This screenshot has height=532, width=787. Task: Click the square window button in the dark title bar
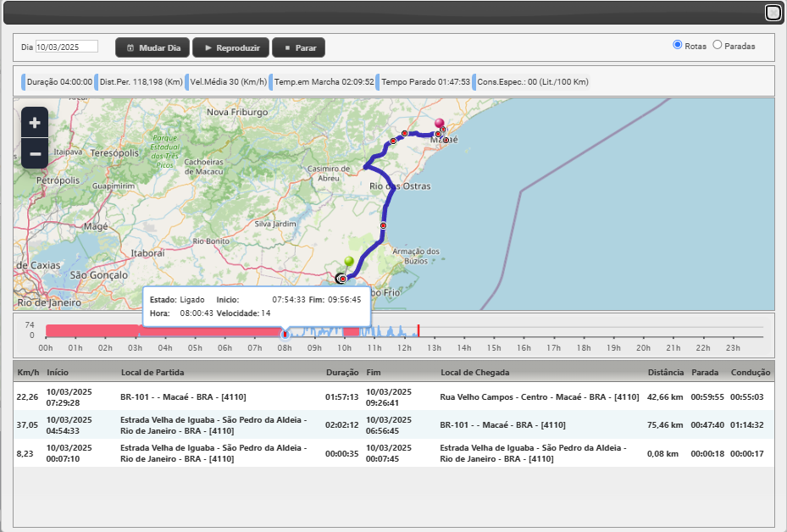773,12
